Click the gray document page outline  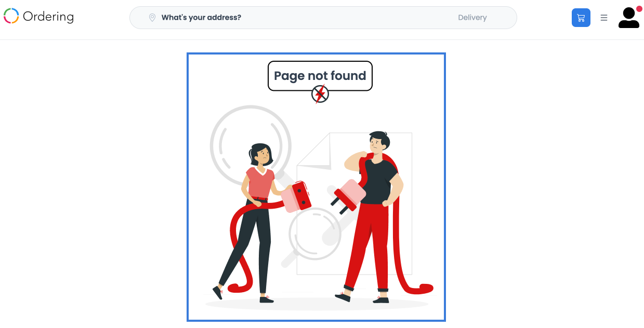point(354,203)
